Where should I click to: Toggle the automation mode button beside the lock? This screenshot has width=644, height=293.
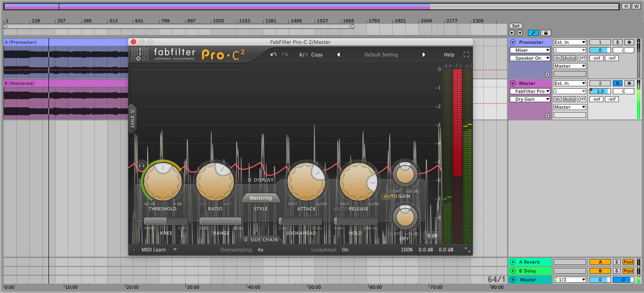(x=533, y=33)
